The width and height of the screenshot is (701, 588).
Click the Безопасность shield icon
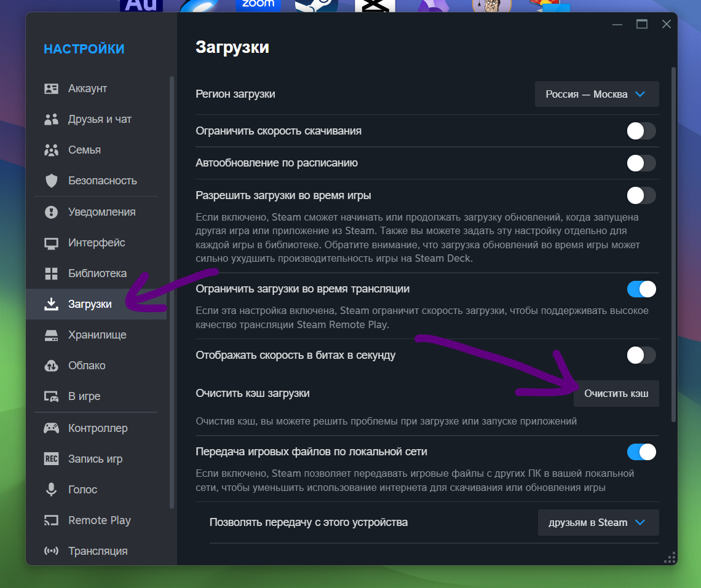tap(52, 181)
